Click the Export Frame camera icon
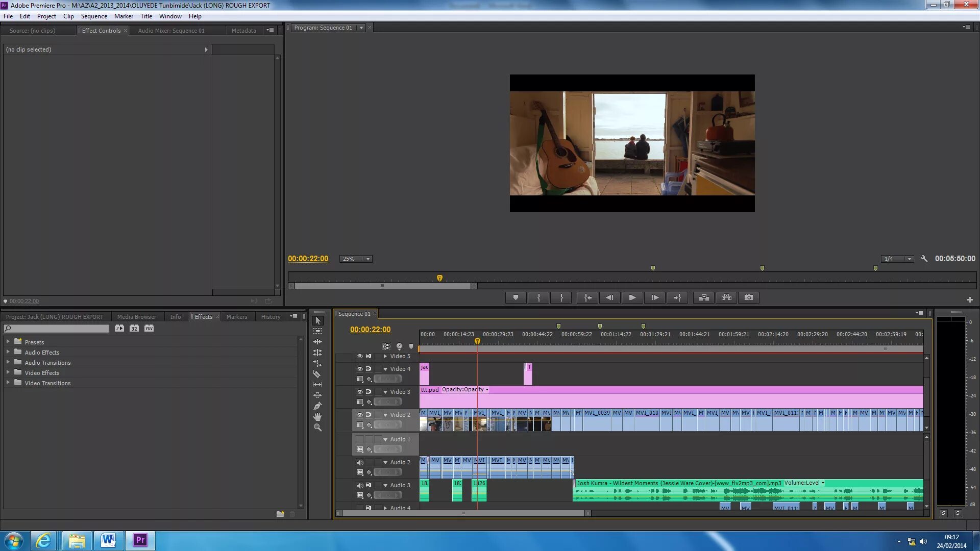This screenshot has height=551, width=980. 749,297
